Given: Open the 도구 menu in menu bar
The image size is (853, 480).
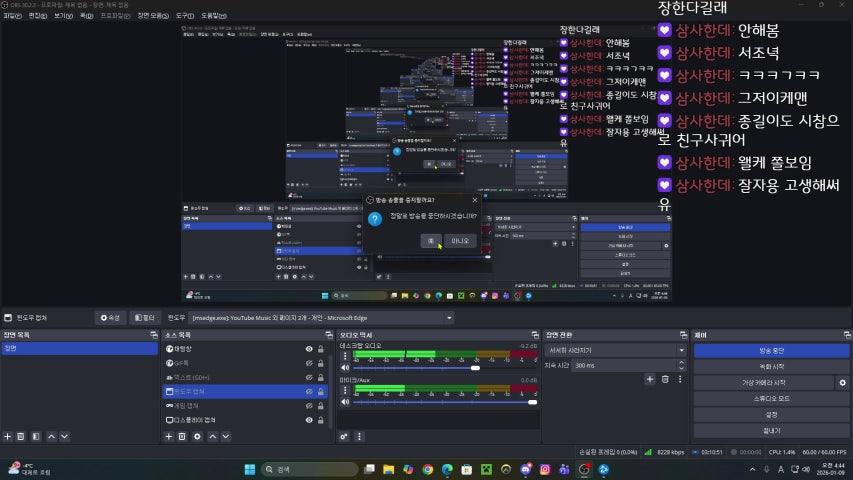Looking at the screenshot, I should click(185, 16).
